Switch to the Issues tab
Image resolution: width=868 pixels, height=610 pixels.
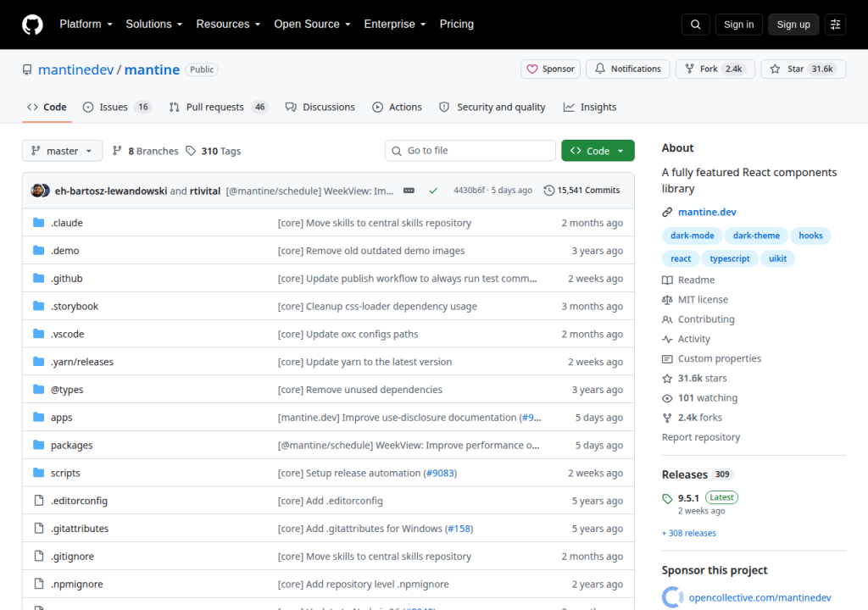117,108
